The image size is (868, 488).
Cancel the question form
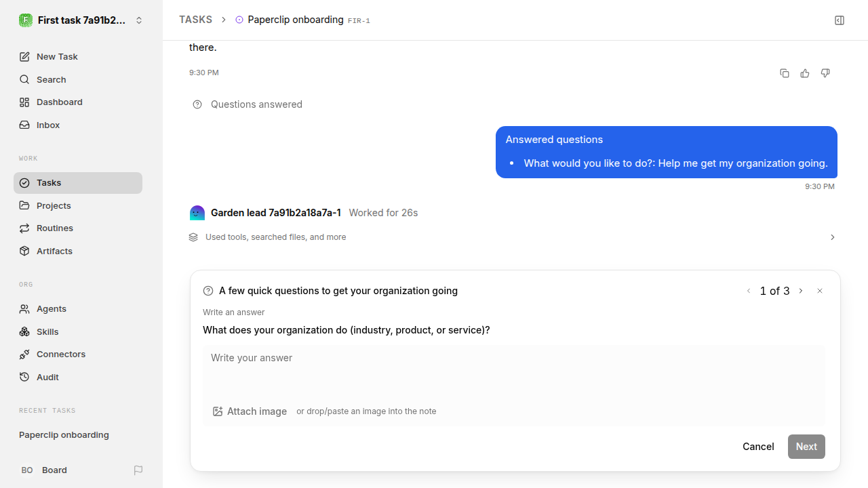point(758,447)
